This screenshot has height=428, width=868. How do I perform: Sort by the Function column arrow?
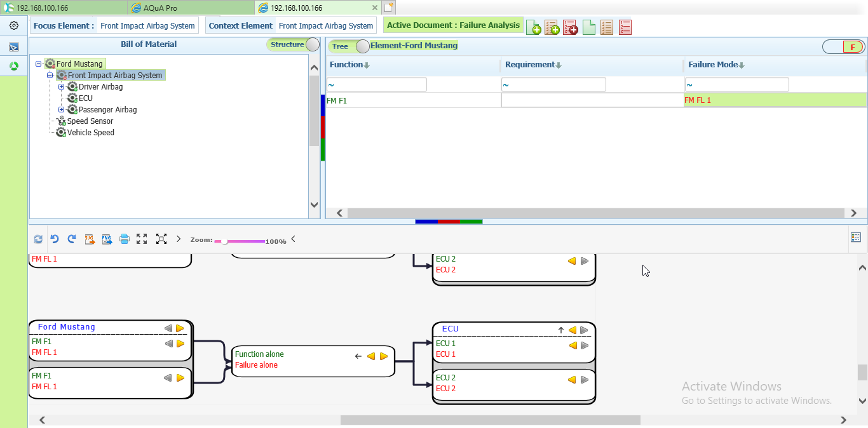[x=367, y=65]
